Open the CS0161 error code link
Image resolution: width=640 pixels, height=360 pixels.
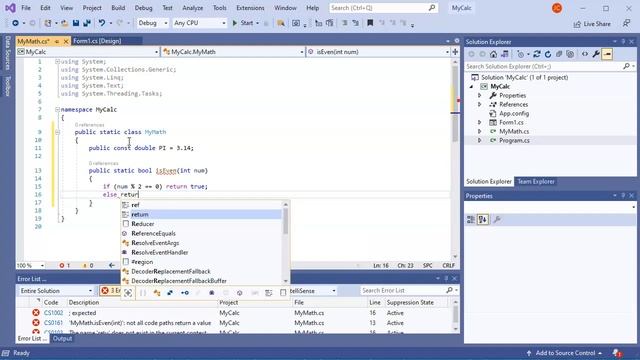point(53,323)
